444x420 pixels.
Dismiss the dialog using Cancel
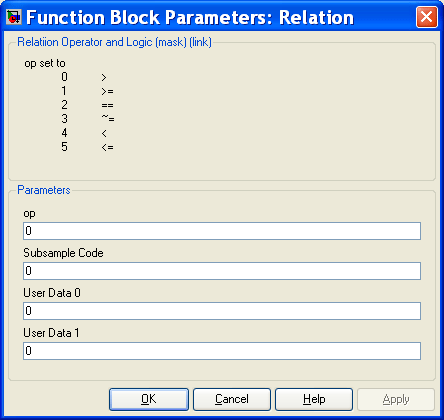(232, 399)
